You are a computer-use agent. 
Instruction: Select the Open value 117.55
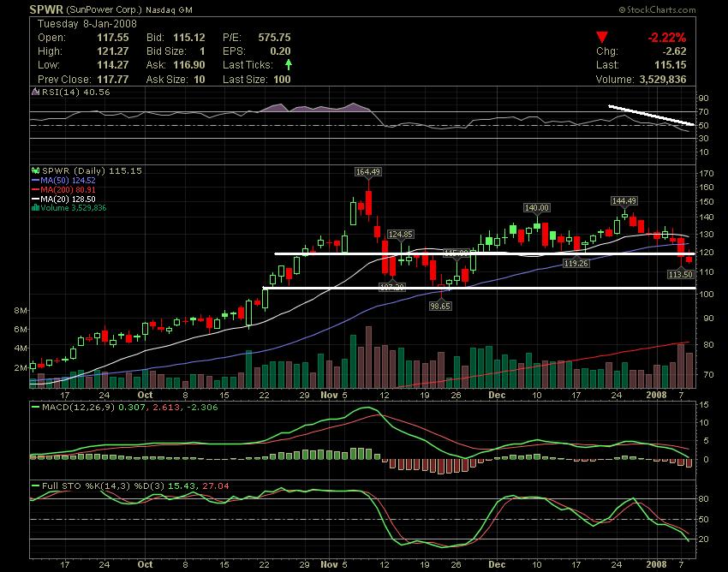point(113,38)
